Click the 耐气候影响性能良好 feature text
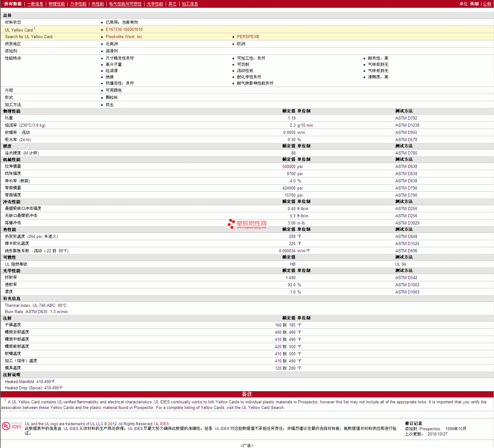This screenshot has width=494, height=448. pyautogui.click(x=255, y=83)
